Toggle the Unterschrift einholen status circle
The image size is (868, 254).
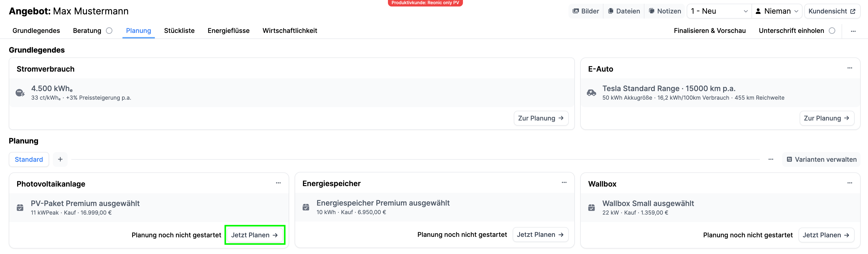[x=832, y=31]
